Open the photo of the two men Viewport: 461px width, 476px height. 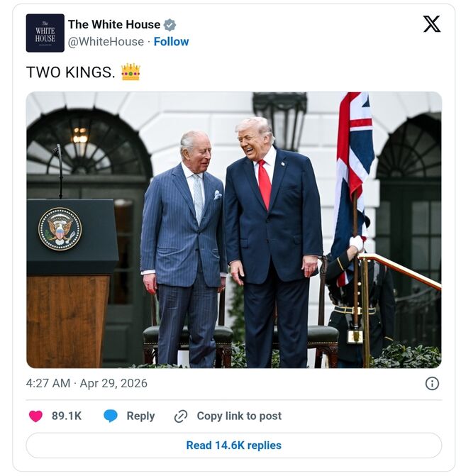(x=233, y=230)
